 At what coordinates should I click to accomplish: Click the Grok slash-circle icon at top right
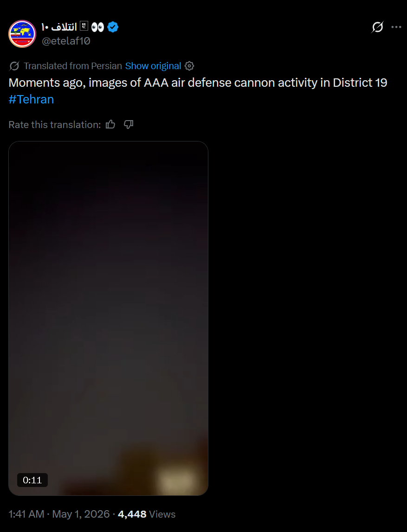click(377, 27)
